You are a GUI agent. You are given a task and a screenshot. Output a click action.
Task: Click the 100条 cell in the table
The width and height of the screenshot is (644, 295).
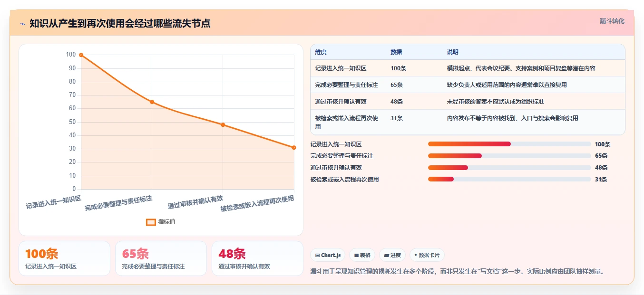coord(398,68)
